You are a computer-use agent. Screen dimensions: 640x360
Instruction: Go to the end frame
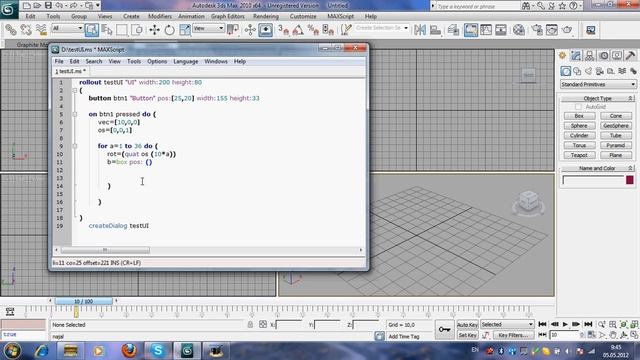click(x=588, y=324)
